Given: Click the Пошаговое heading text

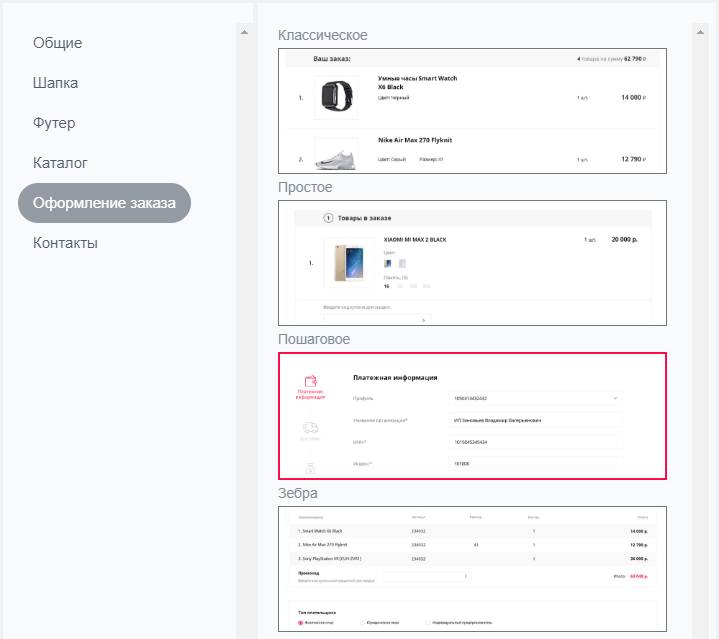Looking at the screenshot, I should click(x=314, y=339).
